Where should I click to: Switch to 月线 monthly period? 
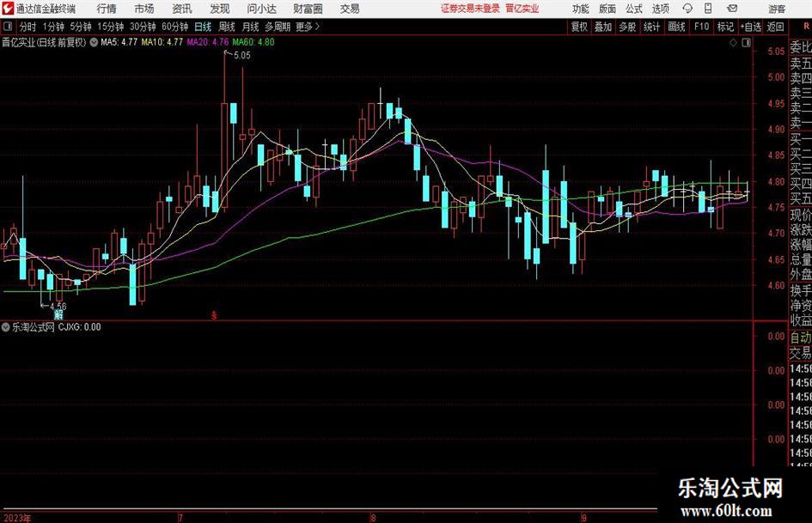[x=250, y=27]
